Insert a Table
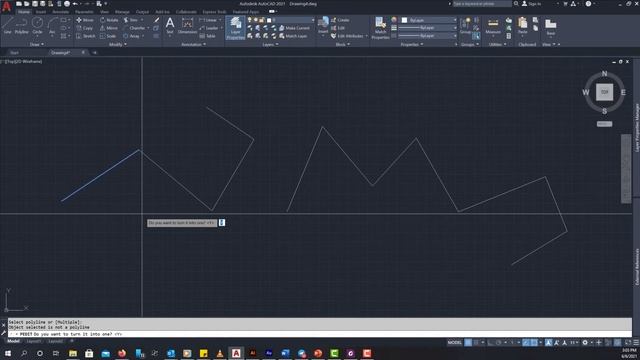 click(x=207, y=36)
